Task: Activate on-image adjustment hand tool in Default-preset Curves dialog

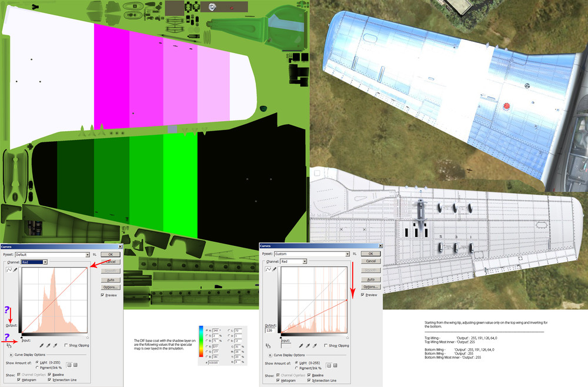Action: pyautogui.click(x=9, y=346)
